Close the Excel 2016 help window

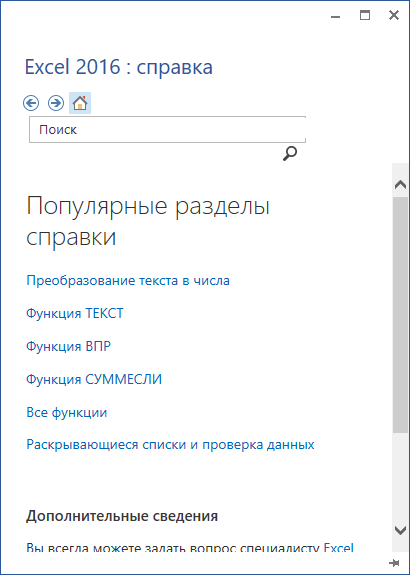[x=394, y=16]
